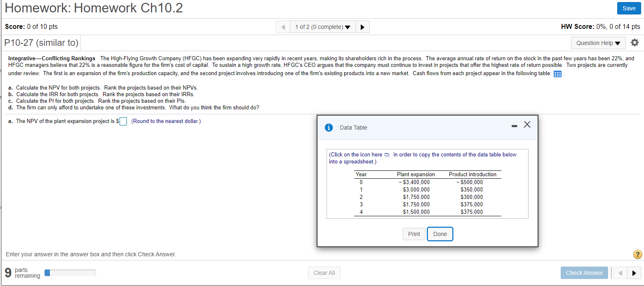The image size is (644, 286).
Task: Click the $350,000 cell
Action: coord(472,190)
